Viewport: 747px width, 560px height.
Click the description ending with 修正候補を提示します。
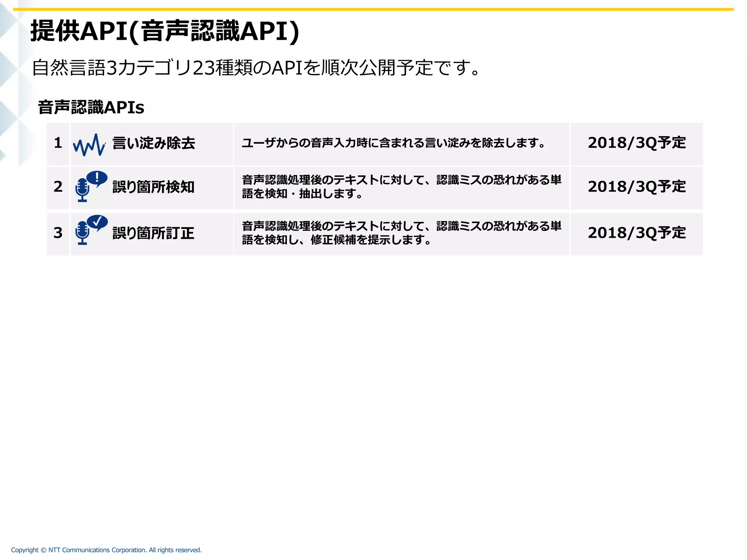click(x=402, y=233)
